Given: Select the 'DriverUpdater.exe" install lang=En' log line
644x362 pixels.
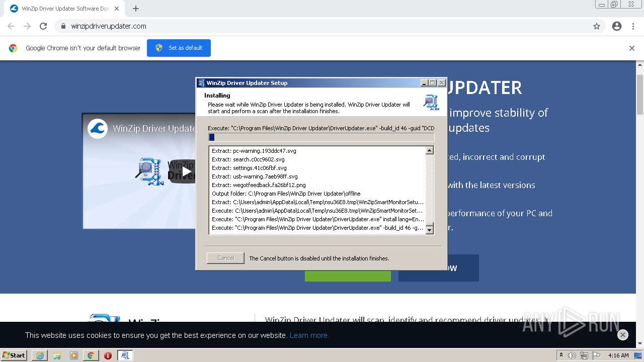Looking at the screenshot, I should (x=318, y=219).
